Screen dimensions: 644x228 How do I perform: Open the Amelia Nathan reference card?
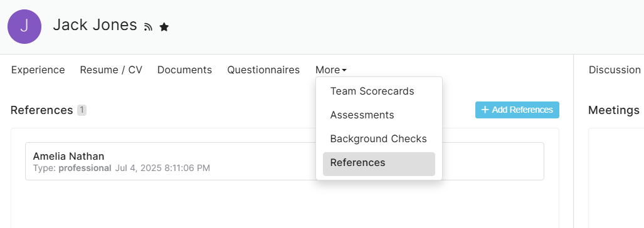pos(285,161)
